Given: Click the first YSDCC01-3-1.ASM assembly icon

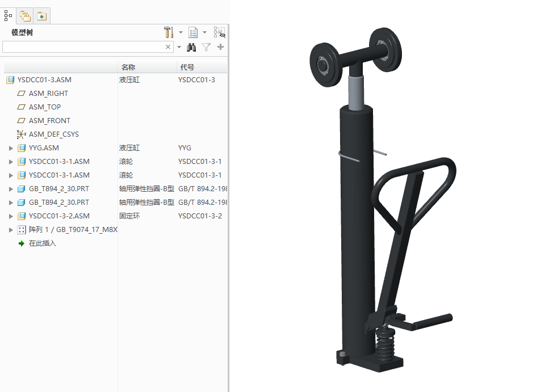Looking at the screenshot, I should tap(22, 162).
